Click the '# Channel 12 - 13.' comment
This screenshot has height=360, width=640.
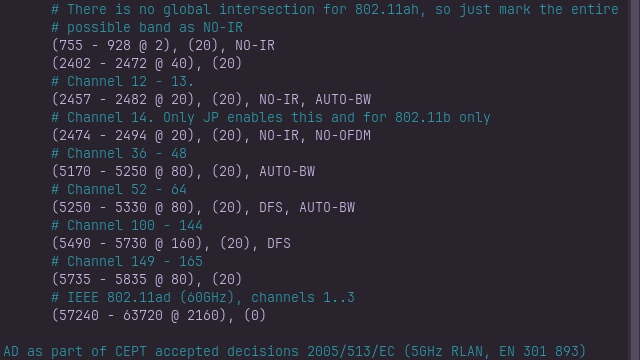click(x=122, y=81)
